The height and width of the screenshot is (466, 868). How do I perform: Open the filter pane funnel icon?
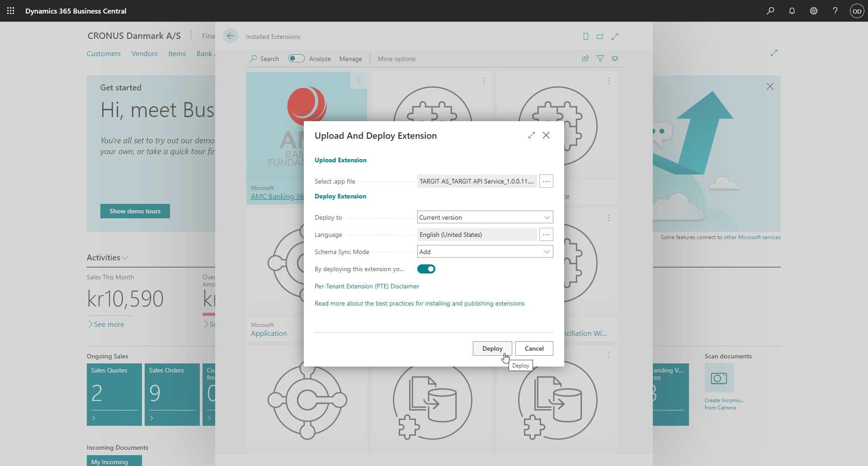pyautogui.click(x=600, y=58)
